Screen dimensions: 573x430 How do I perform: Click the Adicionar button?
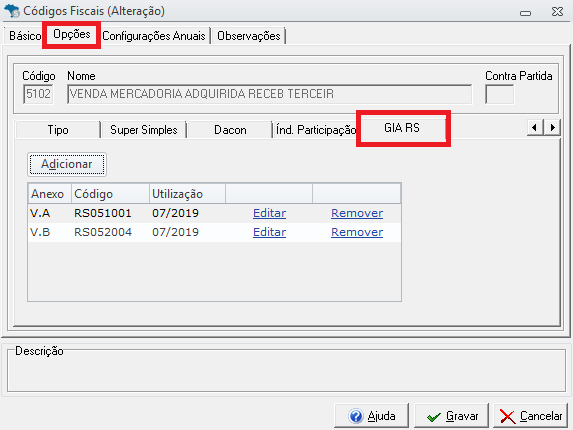(67, 164)
